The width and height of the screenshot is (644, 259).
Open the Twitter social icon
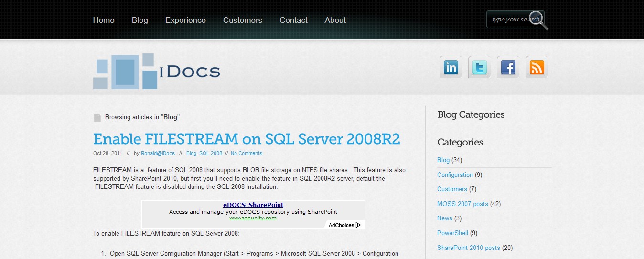[x=479, y=67]
